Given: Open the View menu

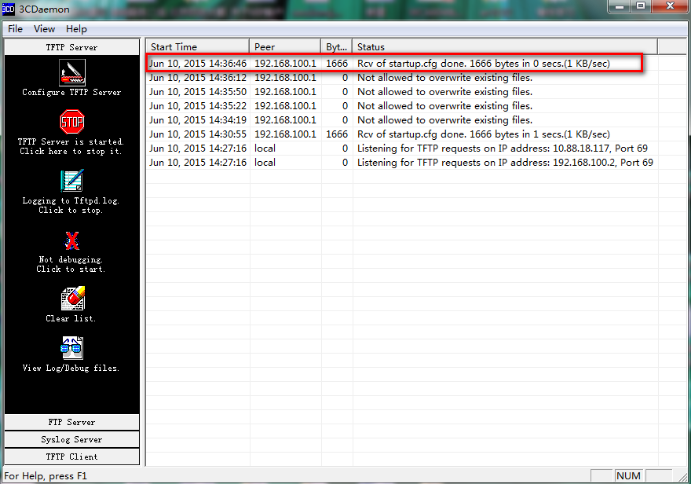Looking at the screenshot, I should click(44, 29).
